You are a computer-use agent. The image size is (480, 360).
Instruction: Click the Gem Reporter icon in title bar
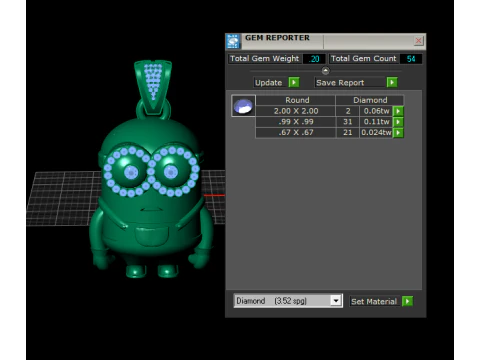[233, 41]
